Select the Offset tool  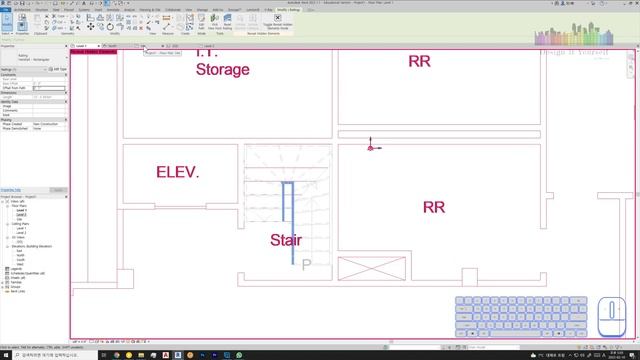click(x=100, y=18)
